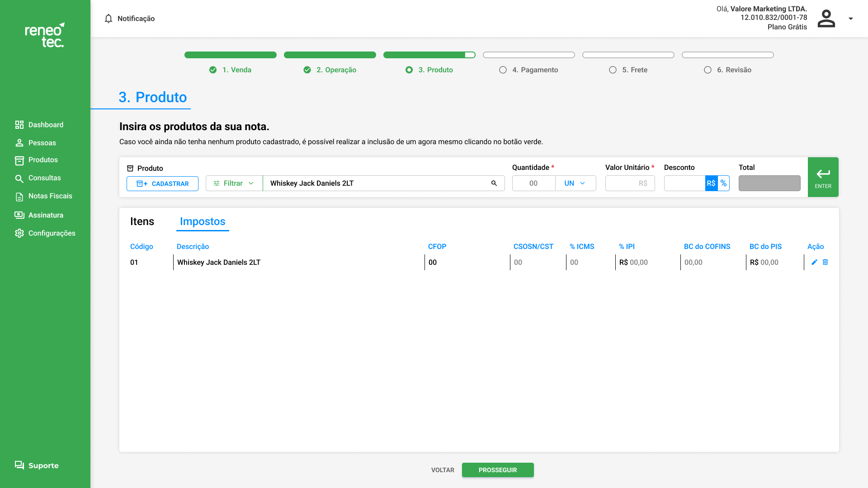Image resolution: width=868 pixels, height=488 pixels.
Task: Open the user profile avatar icon
Action: point(826,19)
